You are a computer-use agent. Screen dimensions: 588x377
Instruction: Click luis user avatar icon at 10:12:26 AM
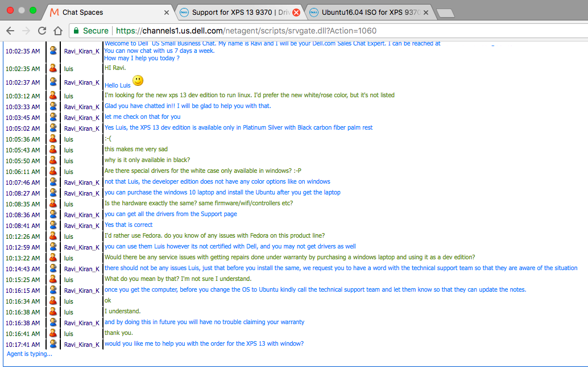(x=53, y=235)
